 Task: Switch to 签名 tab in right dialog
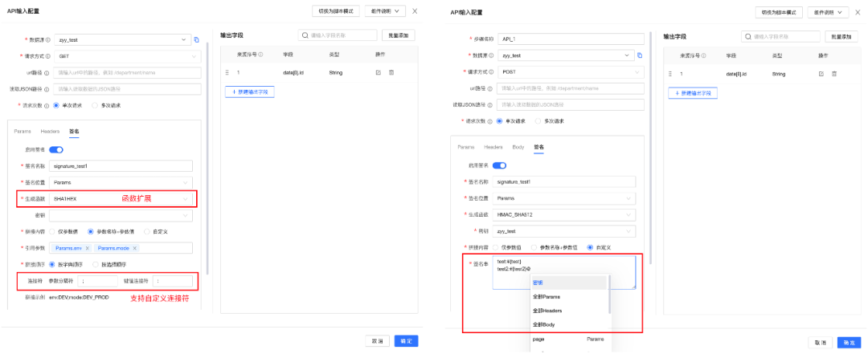coord(538,147)
